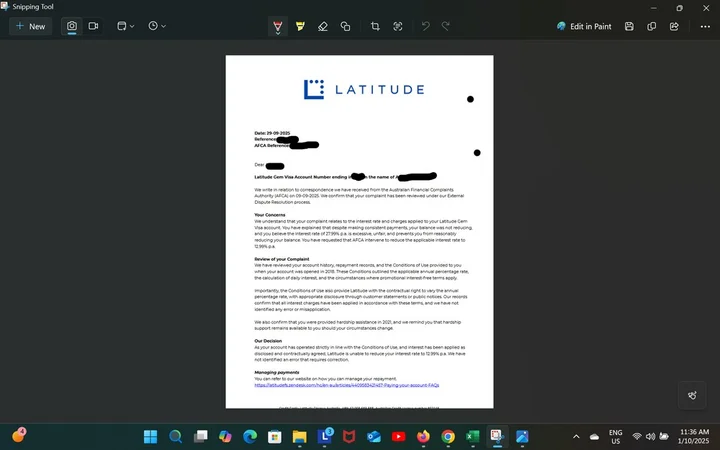Open Text actions tool
720x450 pixels.
click(398, 27)
